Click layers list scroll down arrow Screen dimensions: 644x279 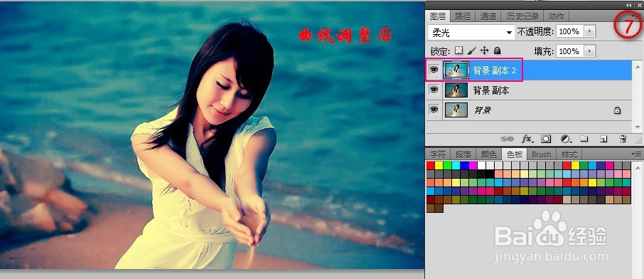638,127
